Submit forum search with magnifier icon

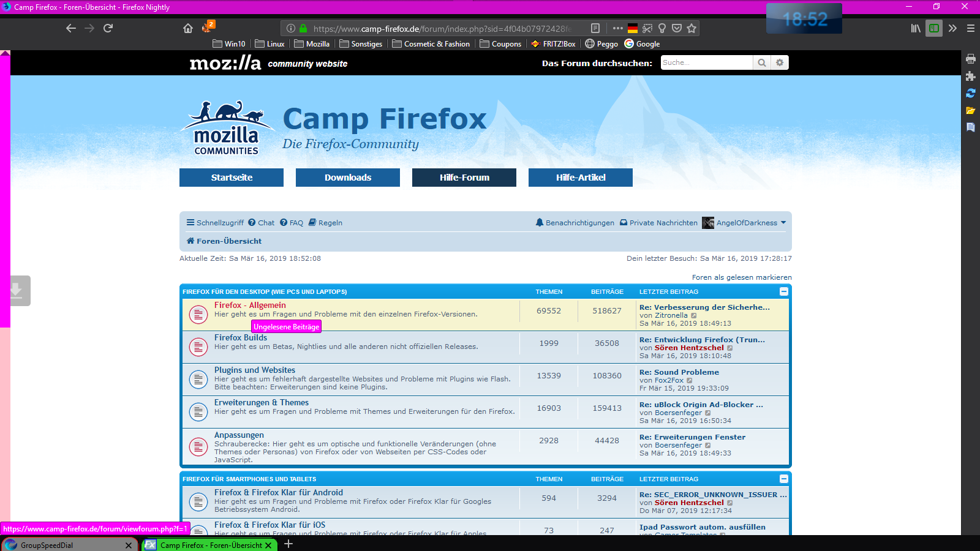[x=762, y=62]
